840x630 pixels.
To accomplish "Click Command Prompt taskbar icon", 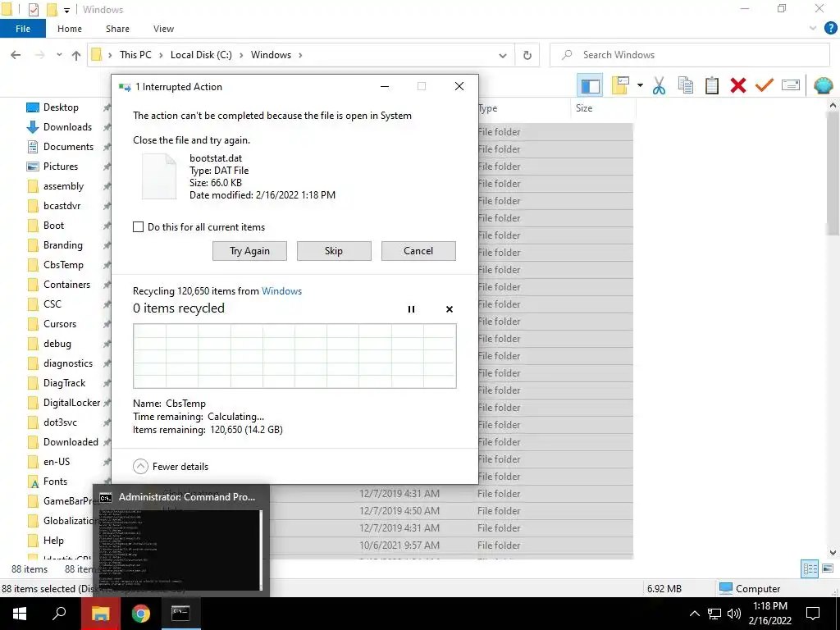I will point(180,614).
